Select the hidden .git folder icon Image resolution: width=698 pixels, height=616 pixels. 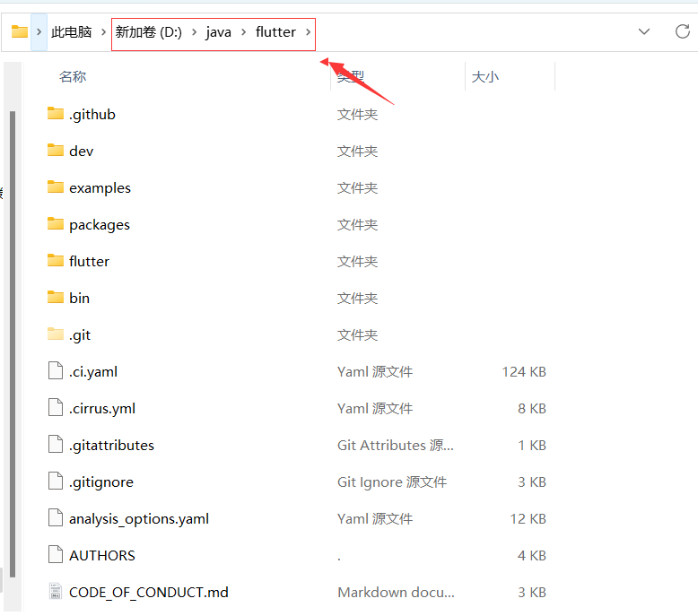[56, 334]
